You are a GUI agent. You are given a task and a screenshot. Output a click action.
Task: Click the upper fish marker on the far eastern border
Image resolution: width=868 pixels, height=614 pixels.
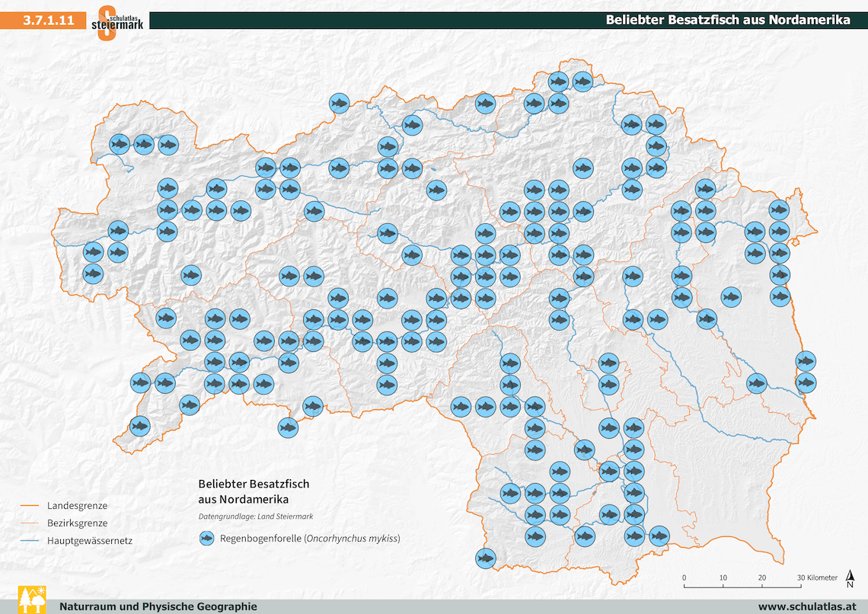pyautogui.click(x=806, y=360)
